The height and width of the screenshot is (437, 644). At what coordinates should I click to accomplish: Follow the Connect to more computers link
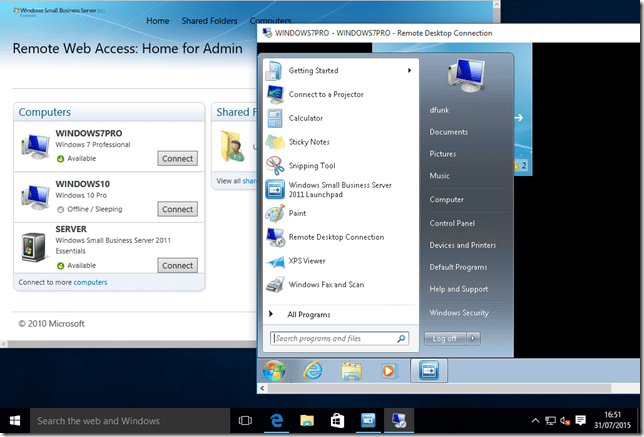click(90, 282)
